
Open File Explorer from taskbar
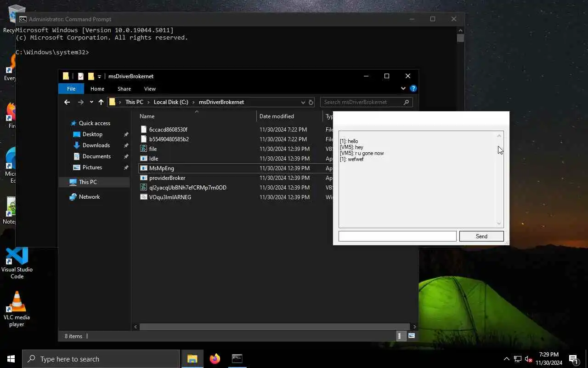(192, 359)
